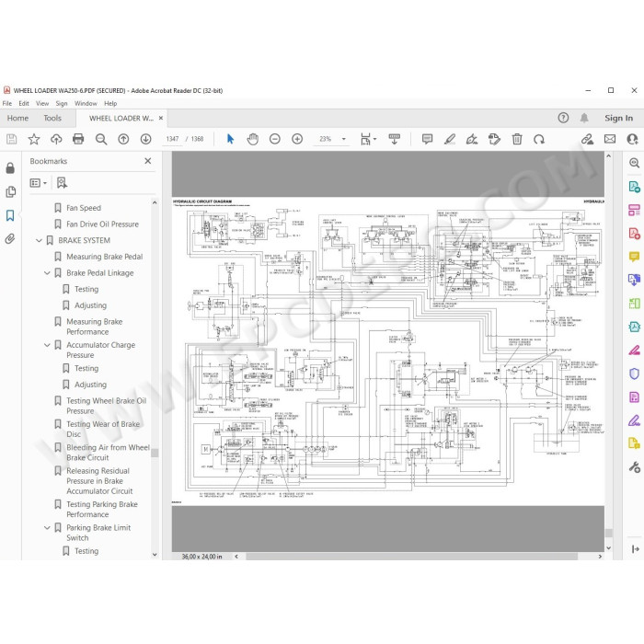The width and height of the screenshot is (644, 644).
Task: Open the Attachments paperclip panel
Action: (x=10, y=238)
